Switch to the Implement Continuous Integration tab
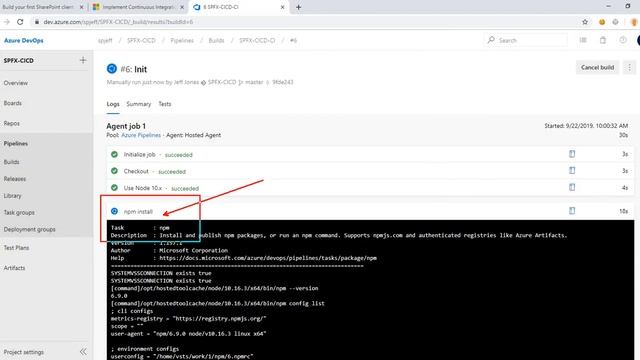This screenshot has height=360, width=640. [138, 7]
